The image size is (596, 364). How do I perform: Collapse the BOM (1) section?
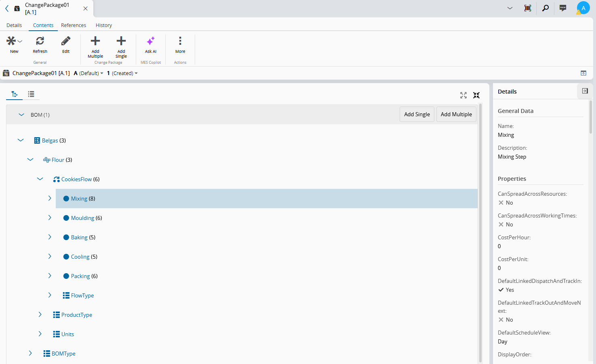[21, 115]
